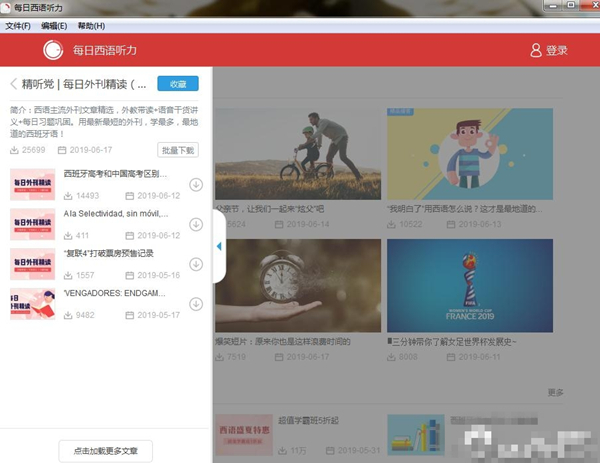The width and height of the screenshot is (600, 463).
Task: Download the "复联4"打破票房预售记录 article
Action: [196, 264]
